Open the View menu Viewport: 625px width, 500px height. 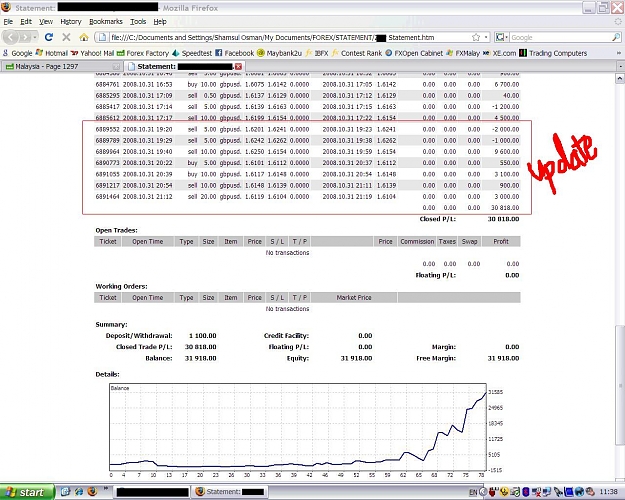coord(46,22)
